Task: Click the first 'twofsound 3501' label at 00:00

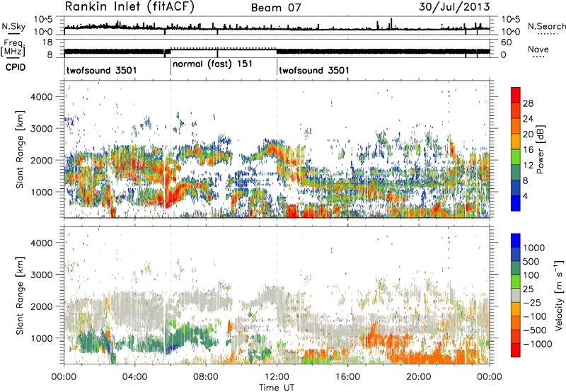Action: click(102, 70)
